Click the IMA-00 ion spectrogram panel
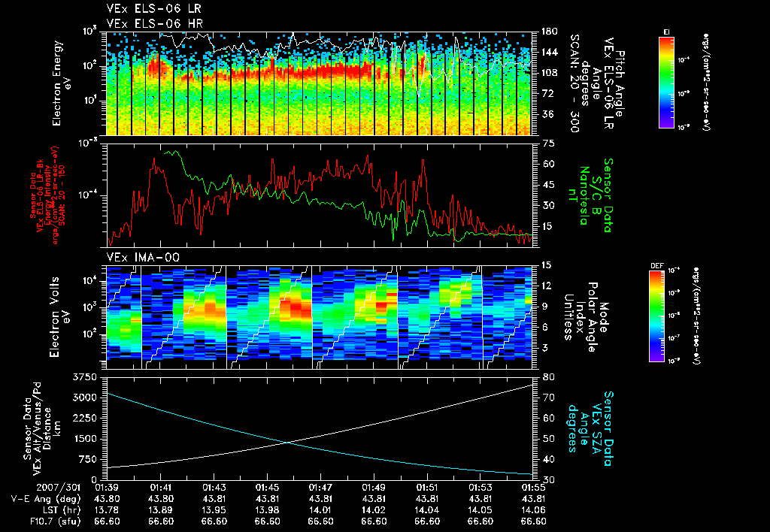This screenshot has width=770, height=532. [320, 317]
